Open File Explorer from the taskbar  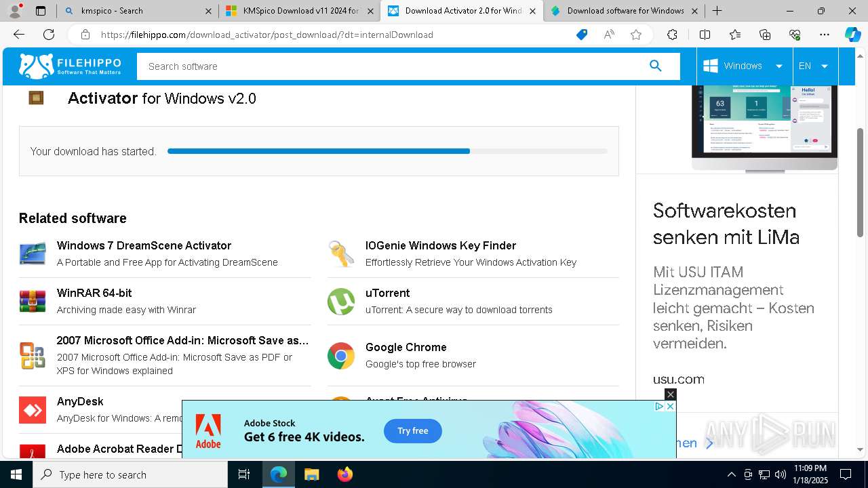[x=311, y=474]
